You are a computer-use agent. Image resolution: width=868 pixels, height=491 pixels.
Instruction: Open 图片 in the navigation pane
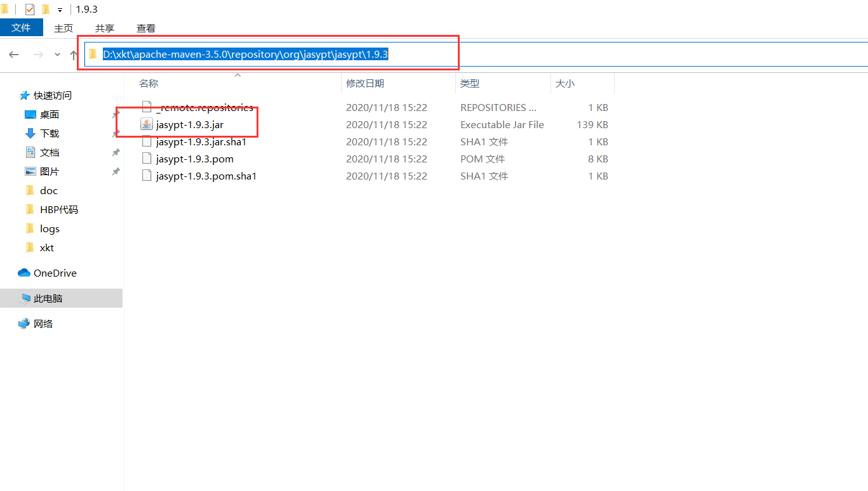click(x=50, y=171)
